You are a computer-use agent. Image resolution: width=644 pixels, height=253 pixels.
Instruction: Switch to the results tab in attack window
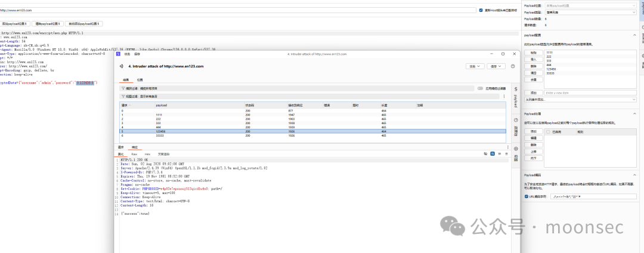(126, 80)
